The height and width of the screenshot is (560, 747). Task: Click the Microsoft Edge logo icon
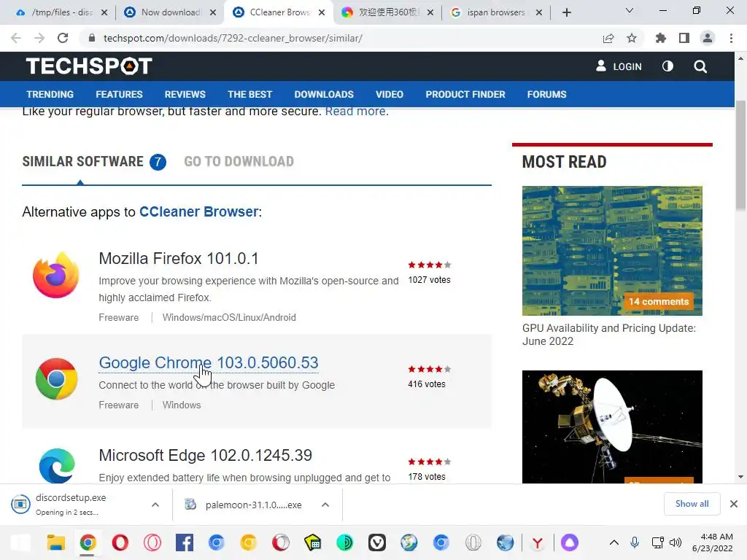(x=57, y=466)
